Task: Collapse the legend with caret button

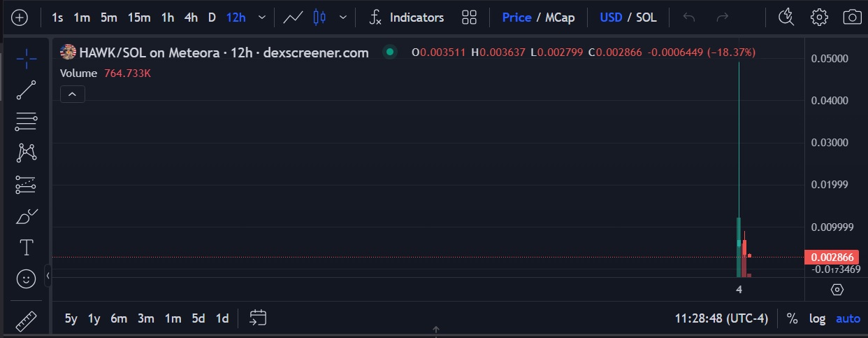Action: (73, 94)
